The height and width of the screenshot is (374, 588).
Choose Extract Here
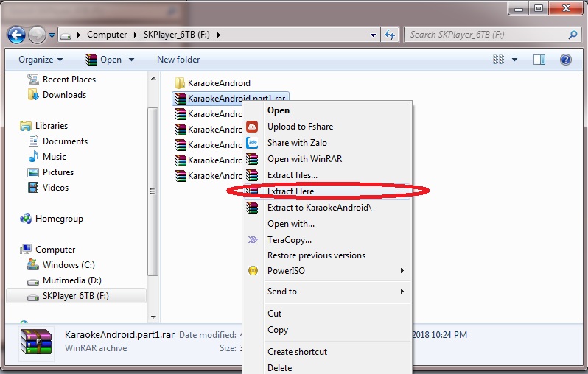click(x=327, y=191)
